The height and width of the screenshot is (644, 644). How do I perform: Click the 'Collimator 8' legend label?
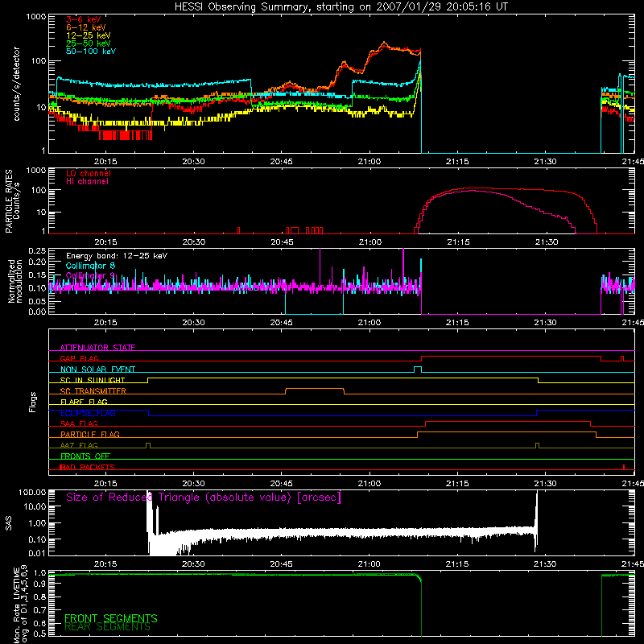tap(90, 266)
